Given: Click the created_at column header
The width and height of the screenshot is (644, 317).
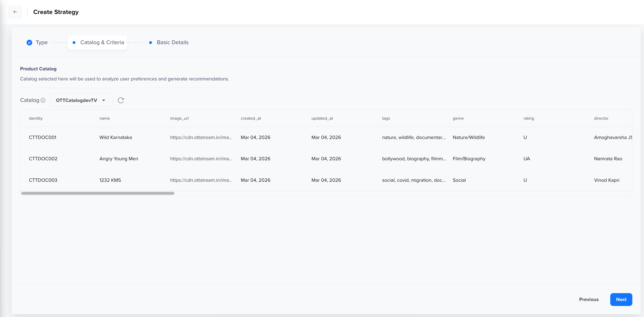Looking at the screenshot, I should (251, 118).
